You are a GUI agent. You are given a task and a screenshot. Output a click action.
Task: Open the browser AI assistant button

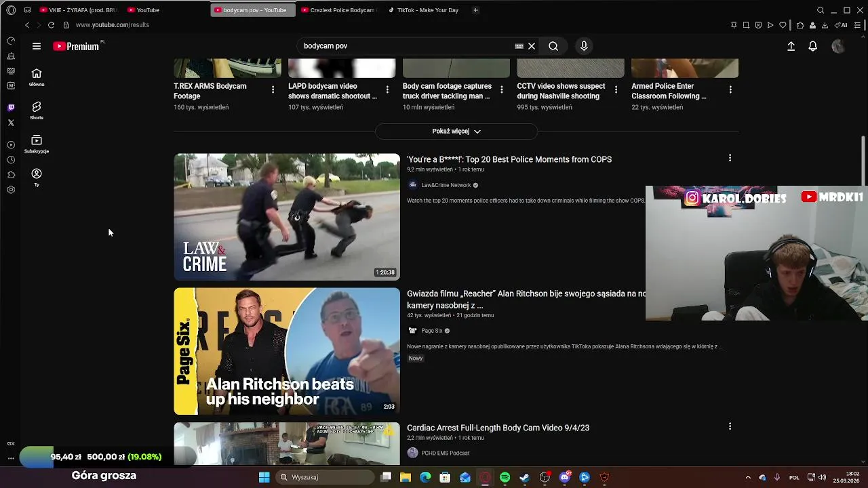(841, 25)
